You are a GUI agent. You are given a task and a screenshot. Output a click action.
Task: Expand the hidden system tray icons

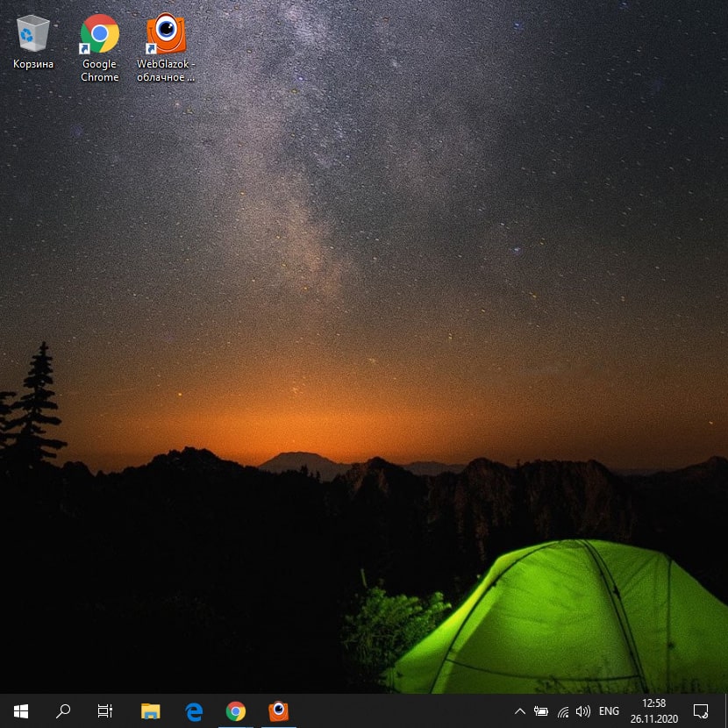coord(519,710)
